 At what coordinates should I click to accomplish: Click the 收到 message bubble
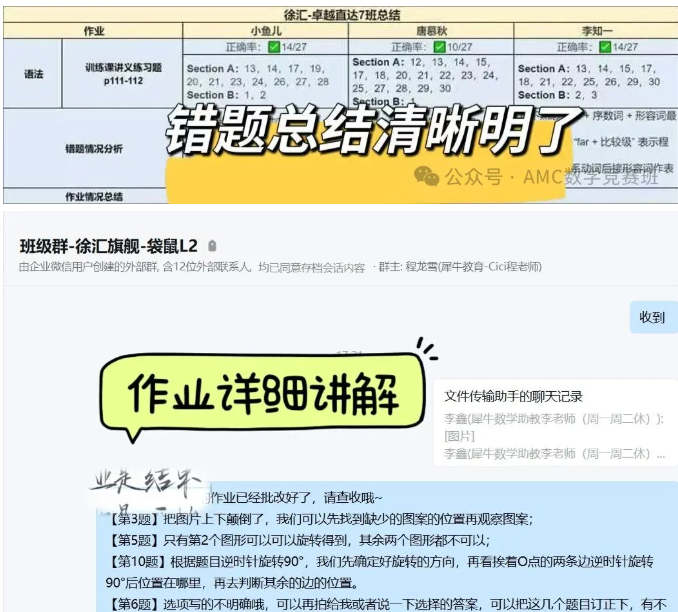click(x=652, y=317)
